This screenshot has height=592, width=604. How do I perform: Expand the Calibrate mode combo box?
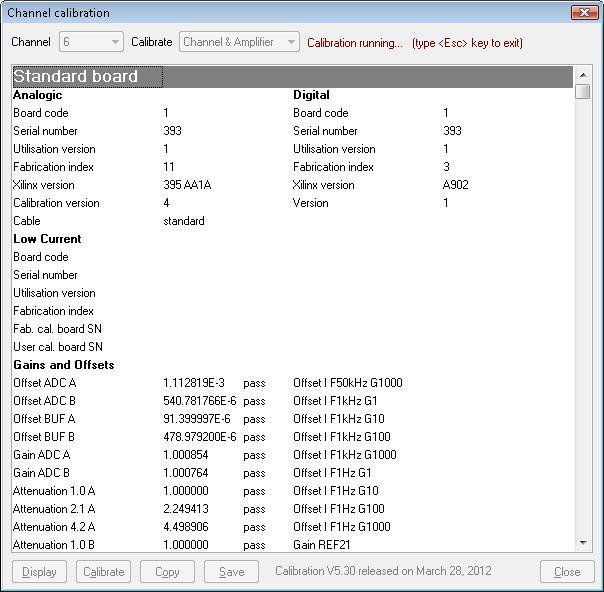(239, 42)
